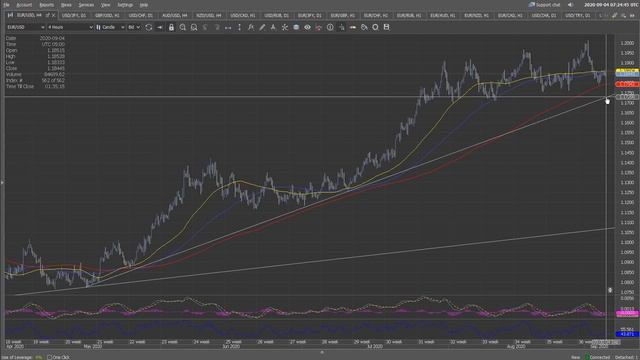Open the Bid price type dropdown
This screenshot has width=640, height=360.
tap(134, 27)
